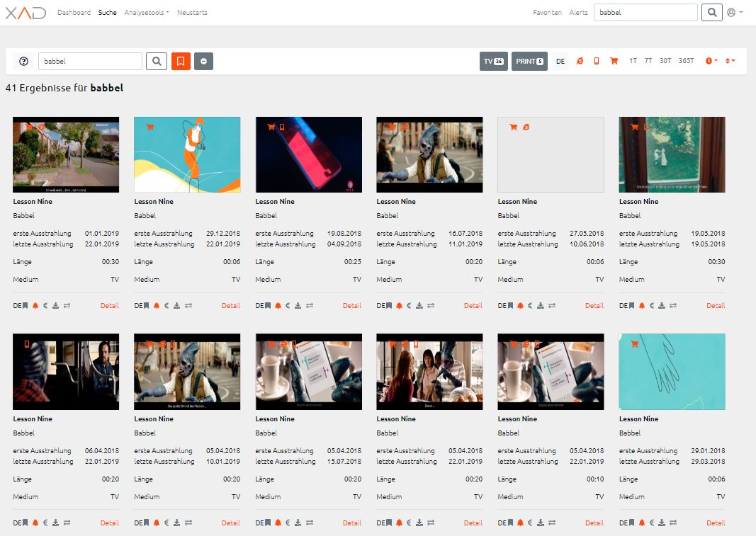Viewport: 756px width, 536px height.
Task: Select the 7T time range
Action: click(x=648, y=61)
